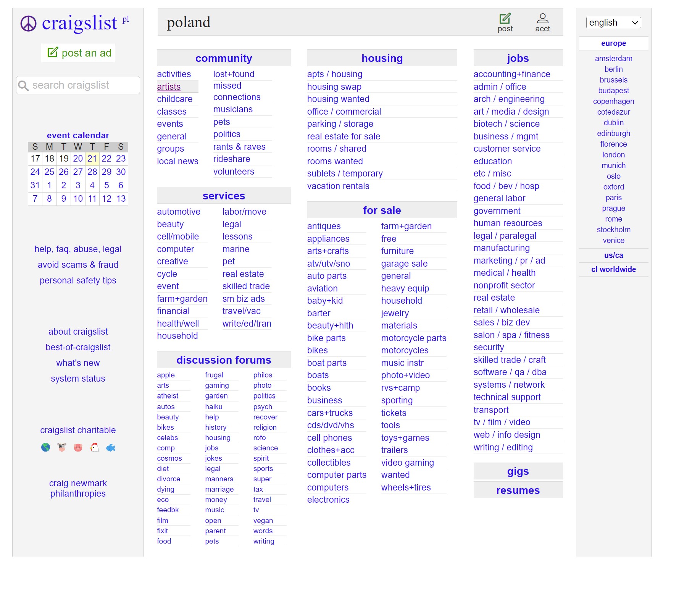Open the vegan forum link
The width and height of the screenshot is (700, 594).
pos(263,520)
